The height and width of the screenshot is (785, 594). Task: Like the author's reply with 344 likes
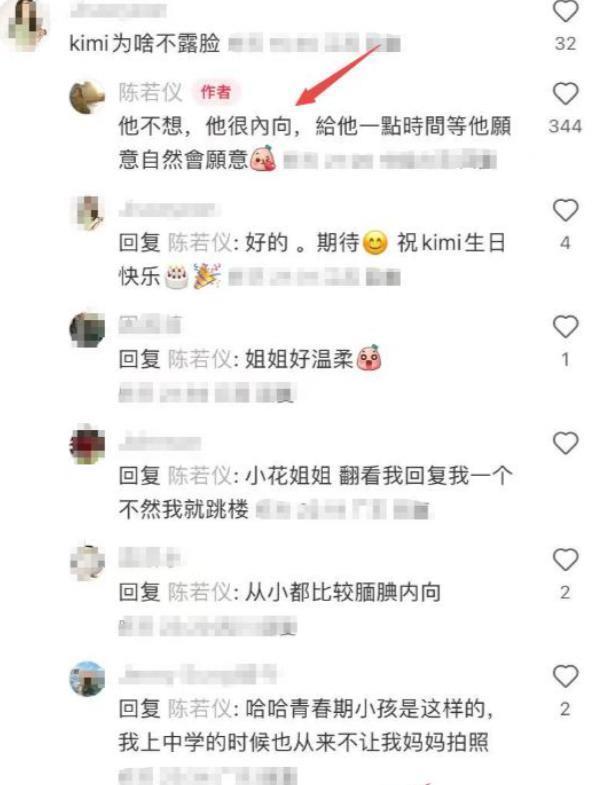(565, 94)
